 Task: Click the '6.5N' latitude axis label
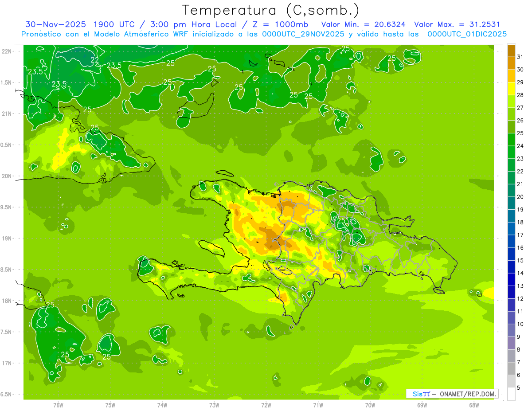7,394
